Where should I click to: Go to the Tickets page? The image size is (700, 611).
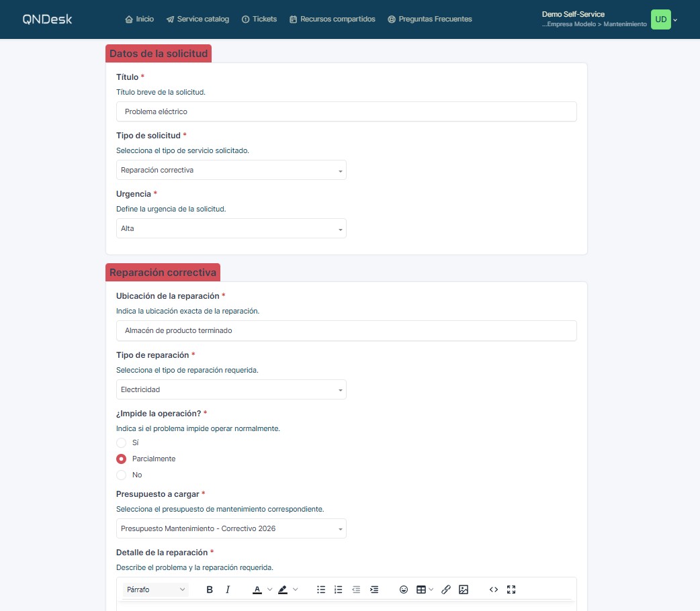click(259, 19)
